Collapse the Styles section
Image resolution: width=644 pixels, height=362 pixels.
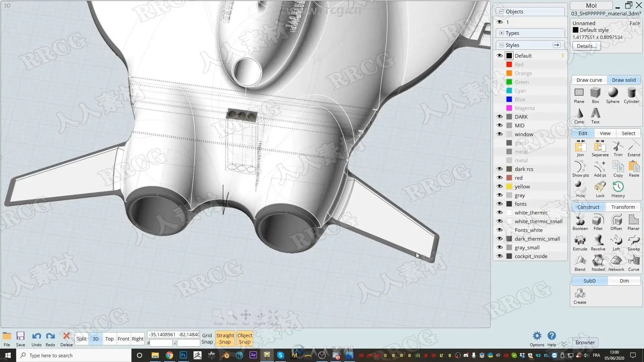[501, 45]
